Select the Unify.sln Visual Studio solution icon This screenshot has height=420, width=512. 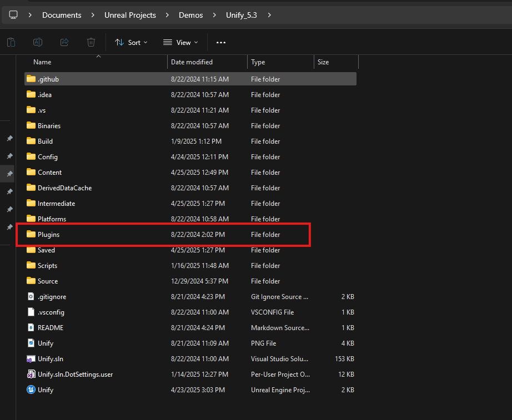(31, 358)
